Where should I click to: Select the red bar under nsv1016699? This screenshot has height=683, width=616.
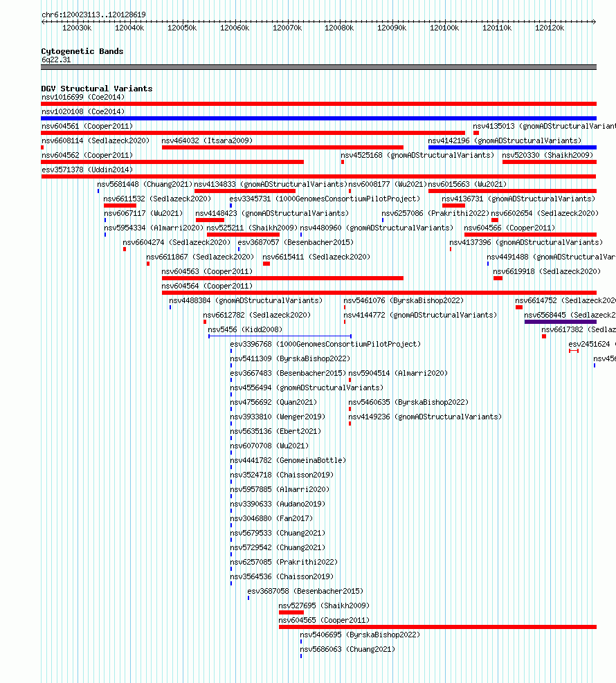click(318, 104)
